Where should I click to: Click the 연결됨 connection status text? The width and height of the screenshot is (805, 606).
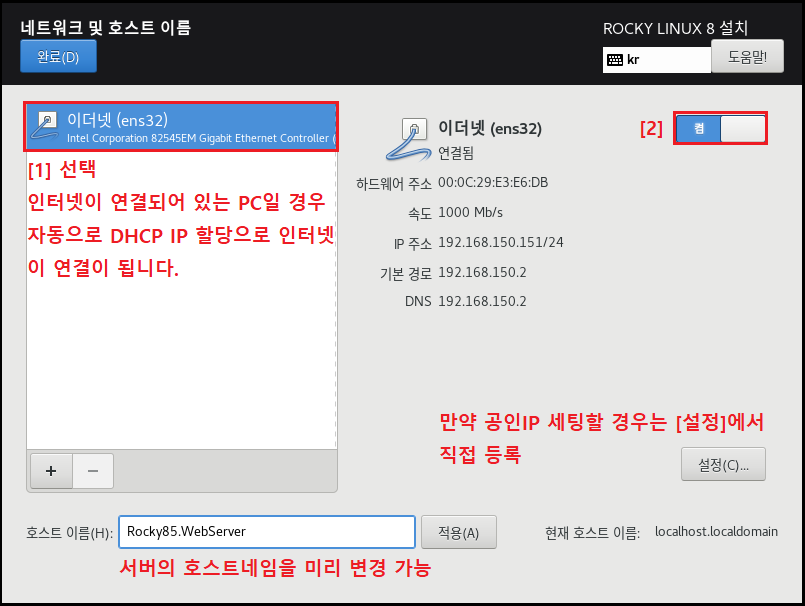455,153
